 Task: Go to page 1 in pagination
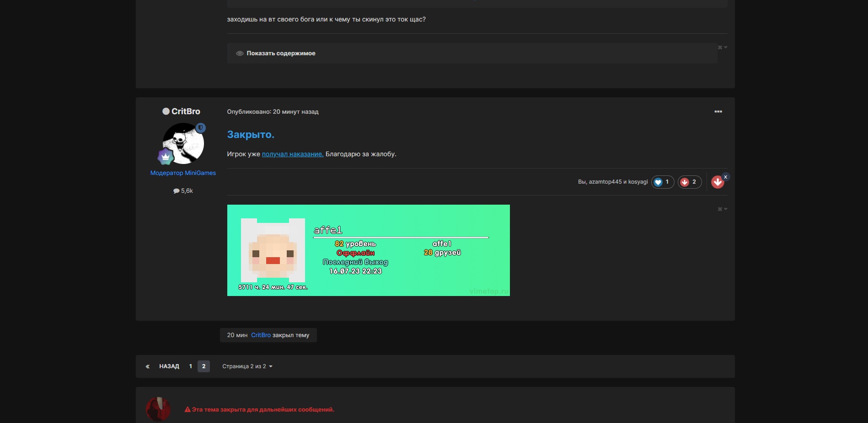191,366
